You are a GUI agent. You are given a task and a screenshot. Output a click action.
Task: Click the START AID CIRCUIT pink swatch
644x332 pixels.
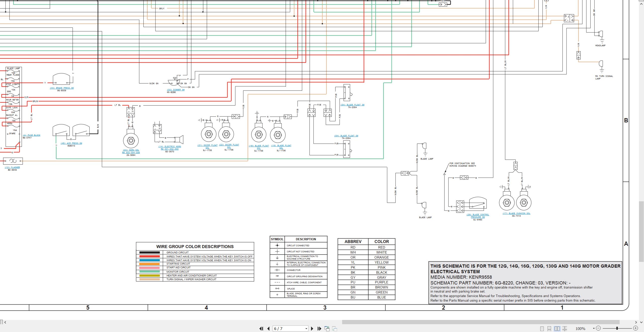click(149, 268)
